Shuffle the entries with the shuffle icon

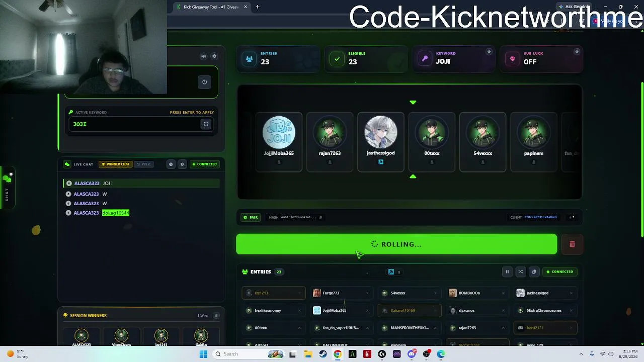[x=521, y=271]
